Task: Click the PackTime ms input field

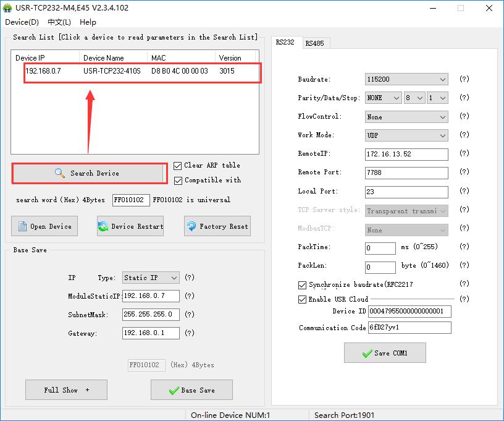Action: 380,249
